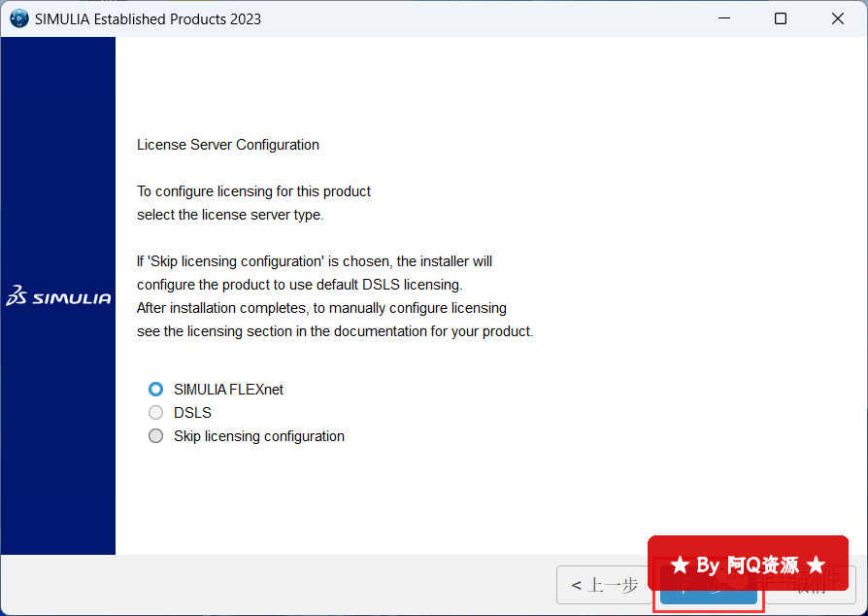
Task: Go back with the 上一步 button
Action: click(x=604, y=585)
